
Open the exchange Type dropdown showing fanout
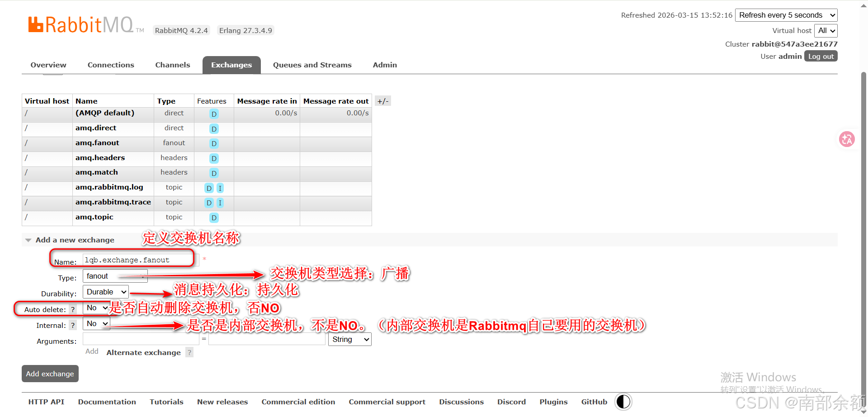115,276
